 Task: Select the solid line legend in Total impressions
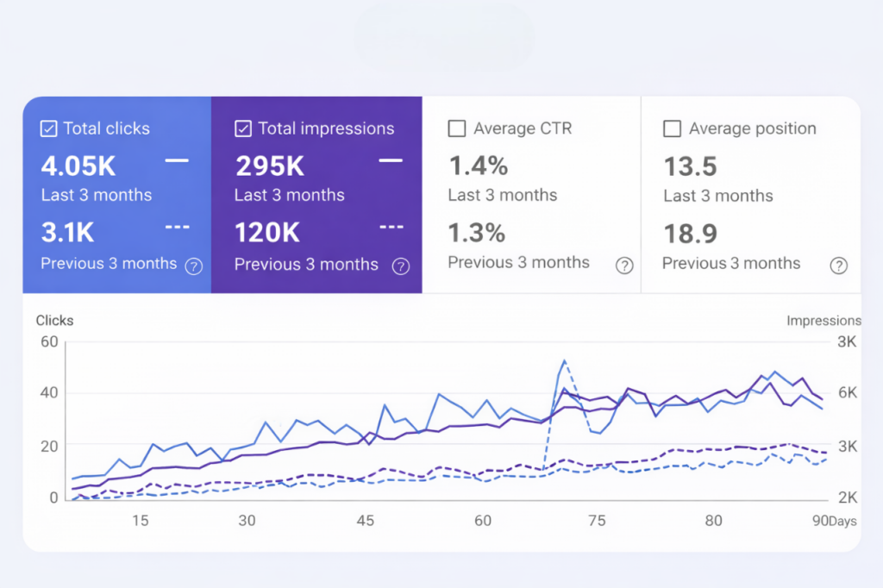[x=391, y=160]
